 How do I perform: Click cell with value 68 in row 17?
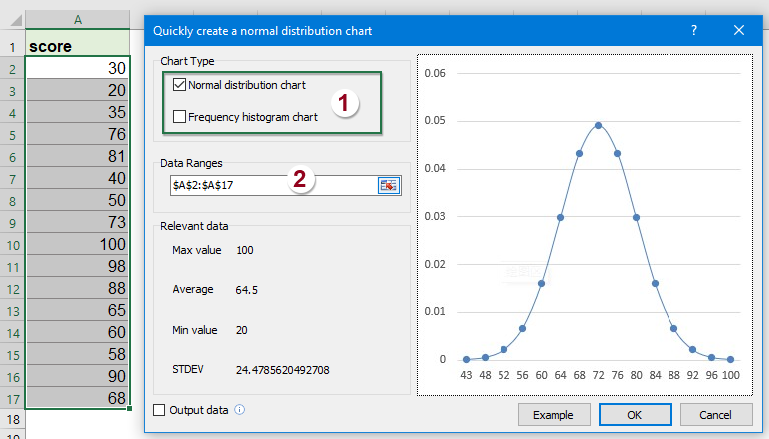click(78, 398)
